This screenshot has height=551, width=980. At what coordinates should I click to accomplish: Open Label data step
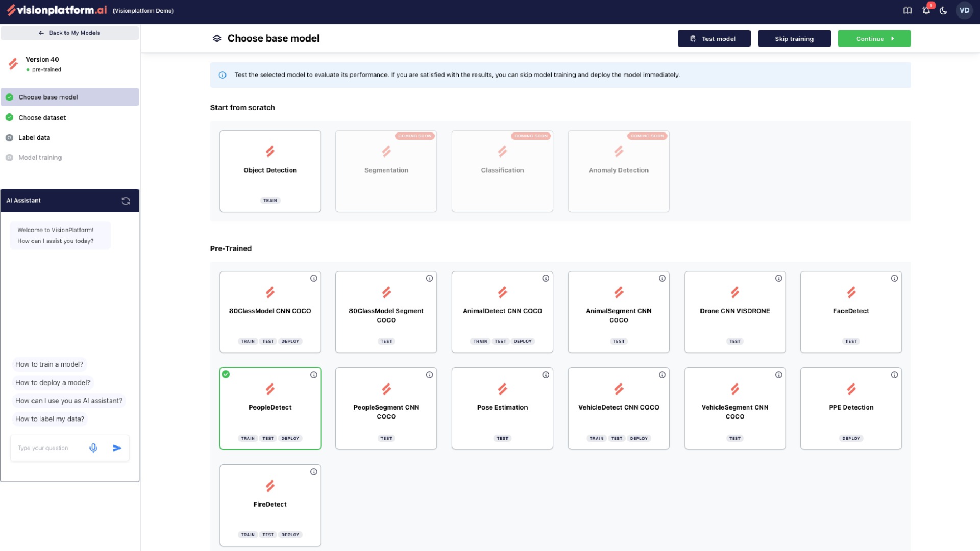tap(70, 138)
